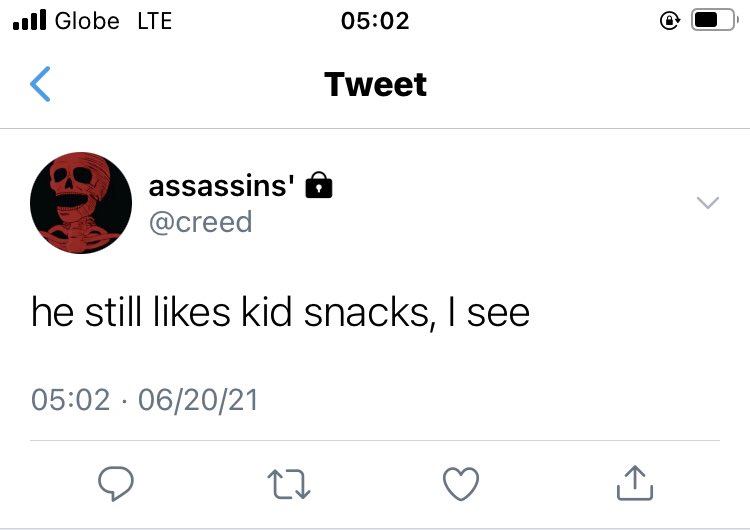
Task: Like the tweet with the heart icon
Action: [461, 484]
